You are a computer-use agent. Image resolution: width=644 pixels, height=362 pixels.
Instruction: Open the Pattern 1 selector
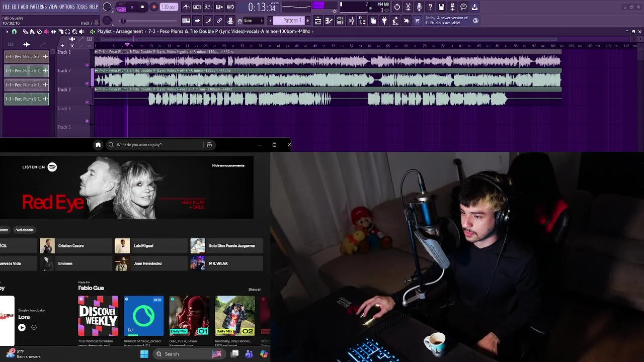tap(292, 21)
